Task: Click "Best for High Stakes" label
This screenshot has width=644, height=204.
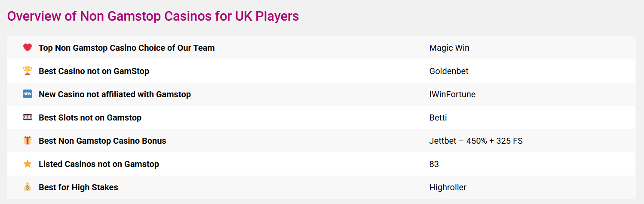Action: point(78,187)
